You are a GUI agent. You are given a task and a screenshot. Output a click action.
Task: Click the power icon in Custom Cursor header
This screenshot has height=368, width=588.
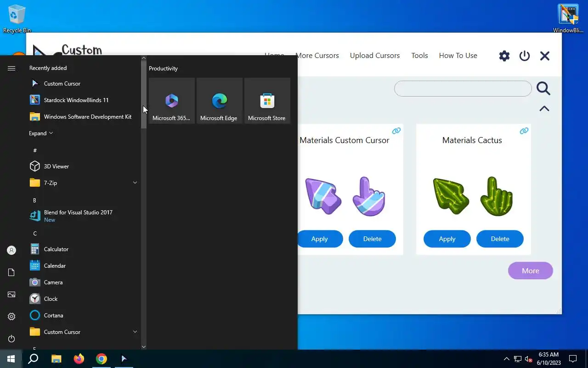pyautogui.click(x=525, y=56)
